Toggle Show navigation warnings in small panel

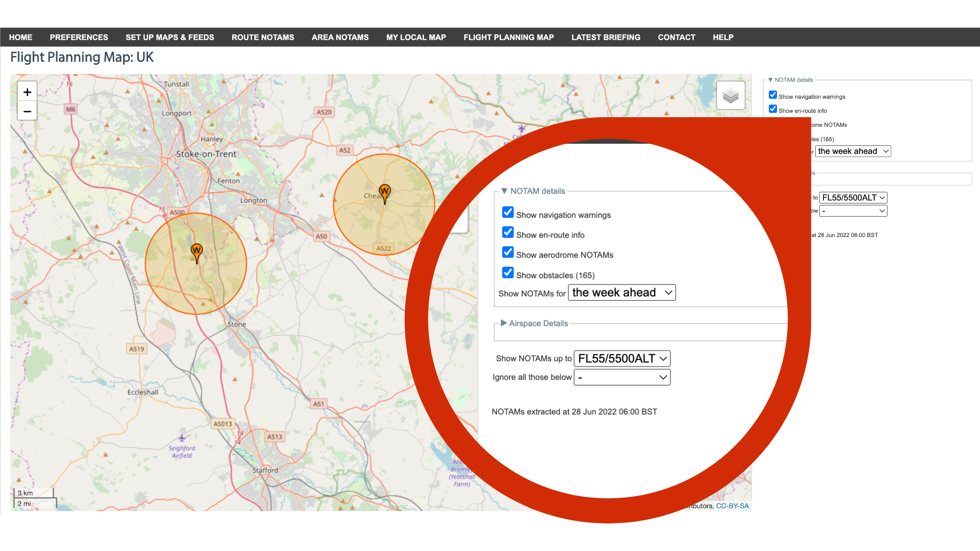pos(773,95)
